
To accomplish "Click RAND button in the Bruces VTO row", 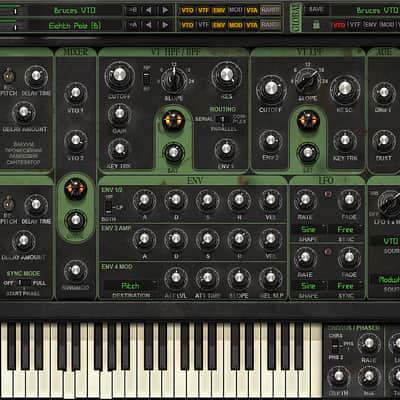I will click(x=270, y=10).
